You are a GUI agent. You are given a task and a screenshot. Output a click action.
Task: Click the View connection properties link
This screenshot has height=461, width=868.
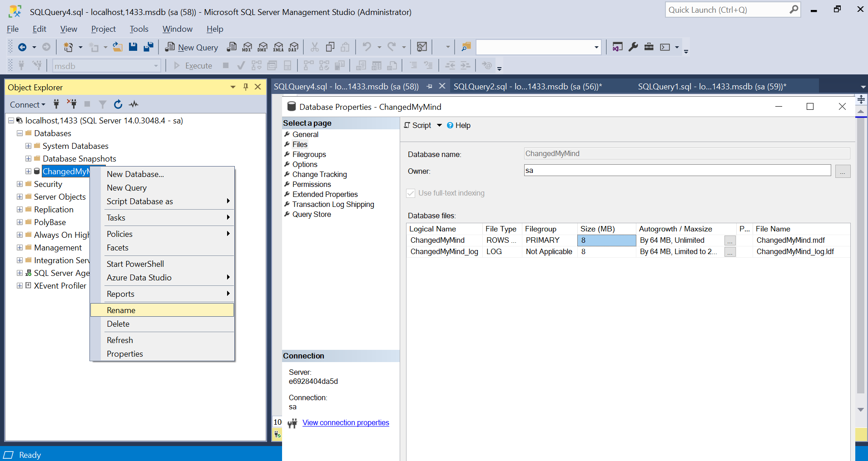point(346,423)
